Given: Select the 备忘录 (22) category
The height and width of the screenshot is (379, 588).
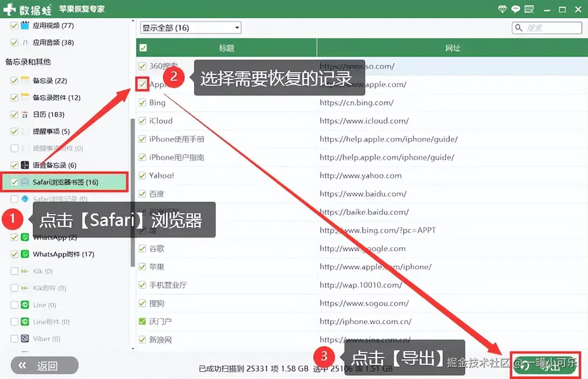Looking at the screenshot, I should 50,80.
